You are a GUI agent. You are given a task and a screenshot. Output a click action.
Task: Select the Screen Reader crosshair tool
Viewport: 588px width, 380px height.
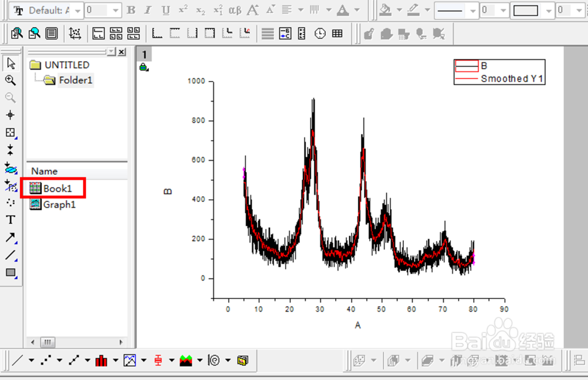click(11, 115)
